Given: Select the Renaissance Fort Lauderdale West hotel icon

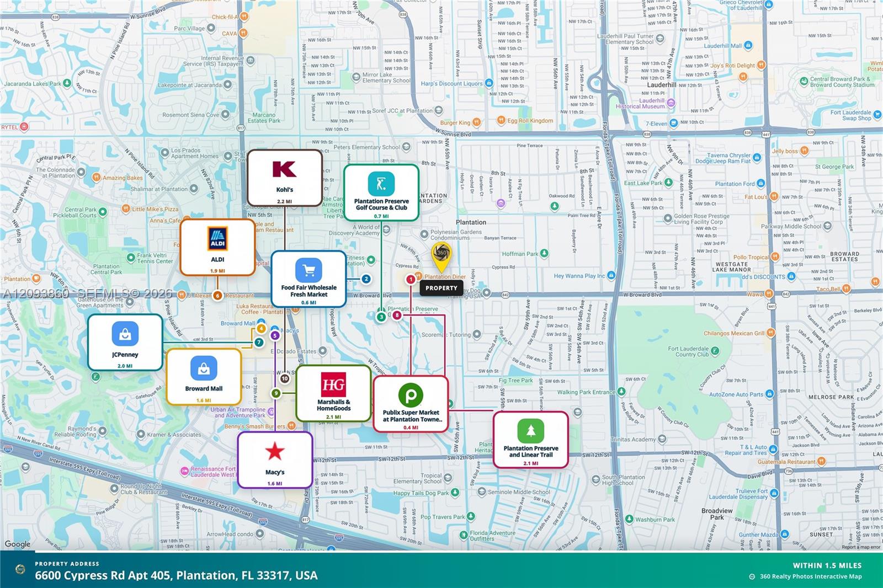Looking at the screenshot, I should click(x=184, y=472).
